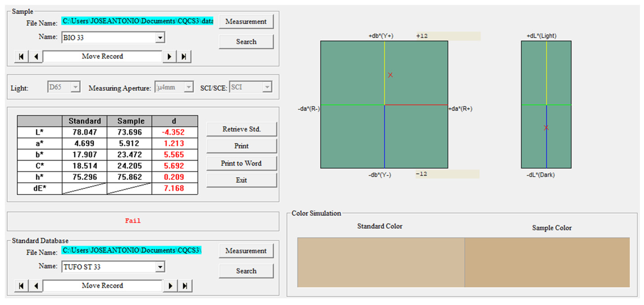Go to previous standard database record

click(36, 286)
